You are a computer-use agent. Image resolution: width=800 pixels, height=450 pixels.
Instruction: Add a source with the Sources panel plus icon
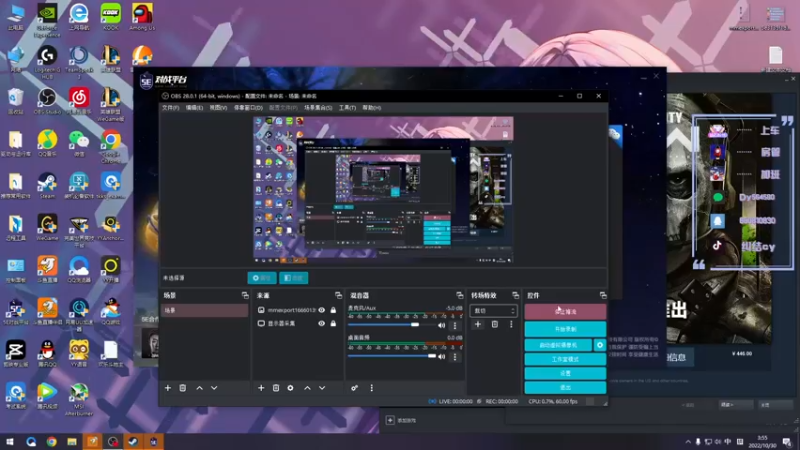(261, 388)
